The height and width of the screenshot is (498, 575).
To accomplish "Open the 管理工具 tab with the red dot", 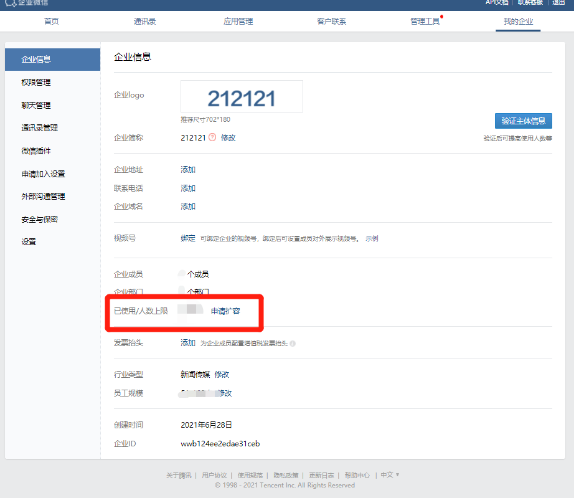I will pyautogui.click(x=425, y=22).
